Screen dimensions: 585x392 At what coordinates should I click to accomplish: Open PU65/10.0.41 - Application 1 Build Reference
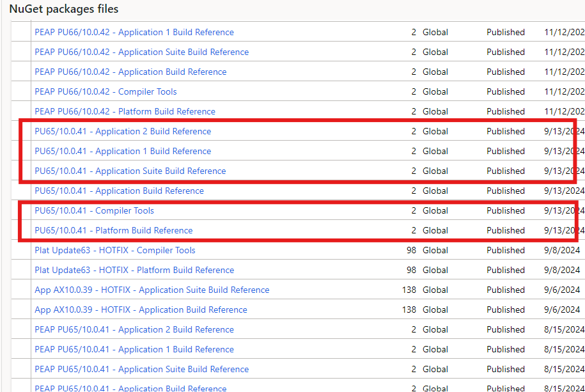click(x=123, y=151)
